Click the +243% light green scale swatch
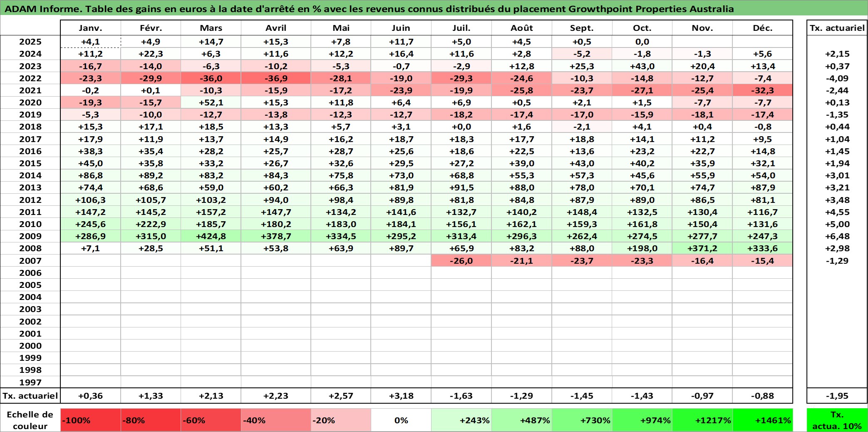 (461, 420)
